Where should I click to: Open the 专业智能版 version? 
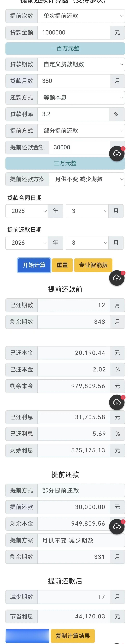pos(93,265)
